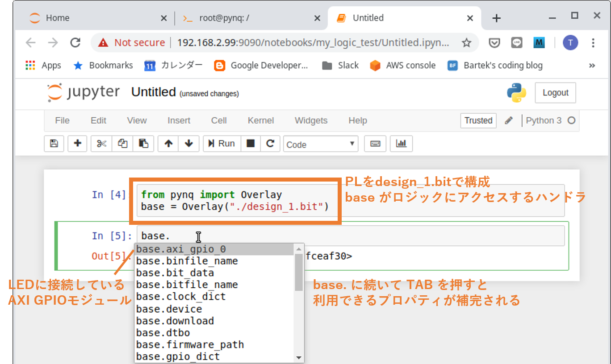Click the Logout button
Viewport: 611px width, 364px height.
click(555, 93)
